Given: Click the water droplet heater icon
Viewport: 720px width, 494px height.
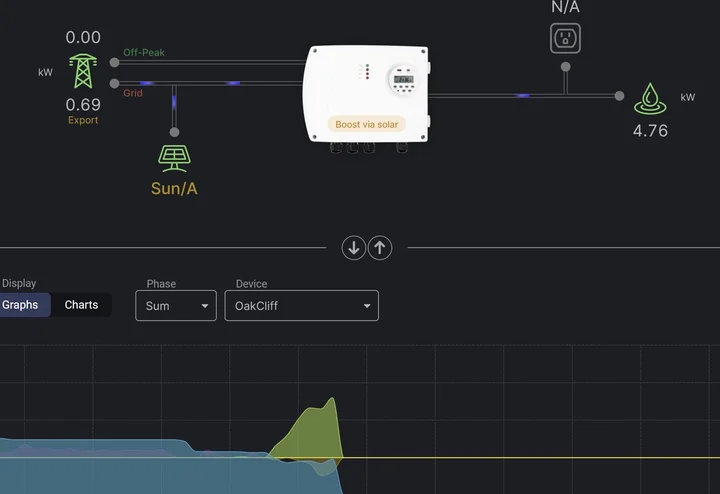Looking at the screenshot, I should [650, 98].
